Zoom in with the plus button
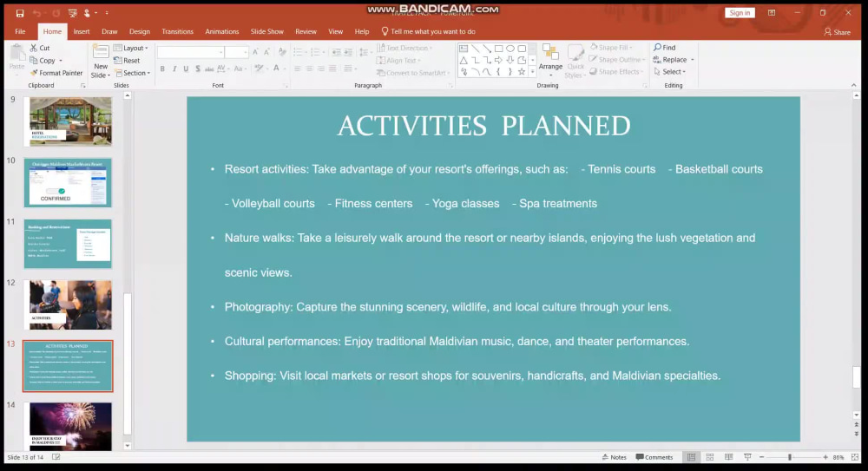The width and height of the screenshot is (868, 471). (x=825, y=457)
